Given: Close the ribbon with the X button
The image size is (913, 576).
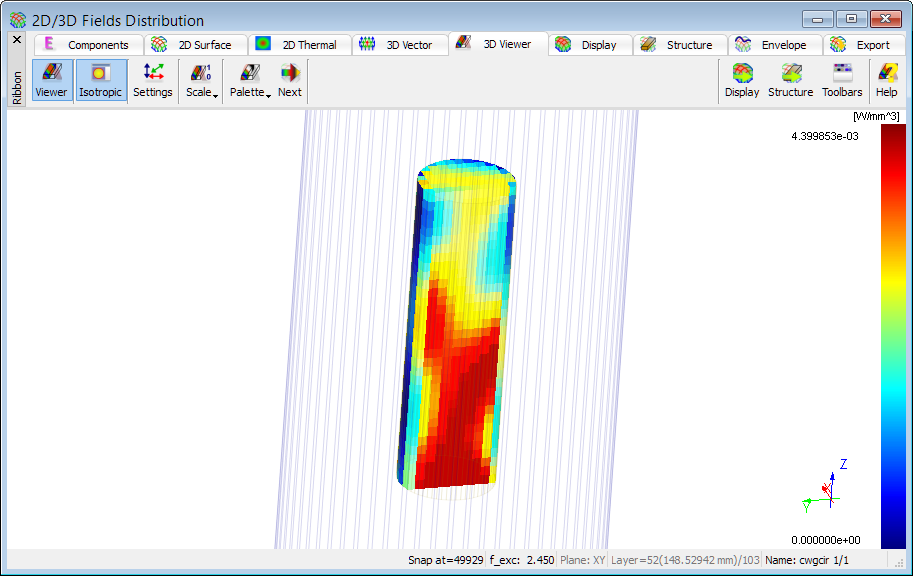Looking at the screenshot, I should tap(17, 40).
